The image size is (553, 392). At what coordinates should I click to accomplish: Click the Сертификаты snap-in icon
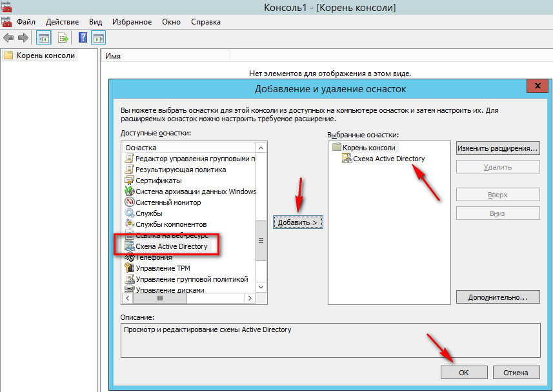pyautogui.click(x=130, y=181)
